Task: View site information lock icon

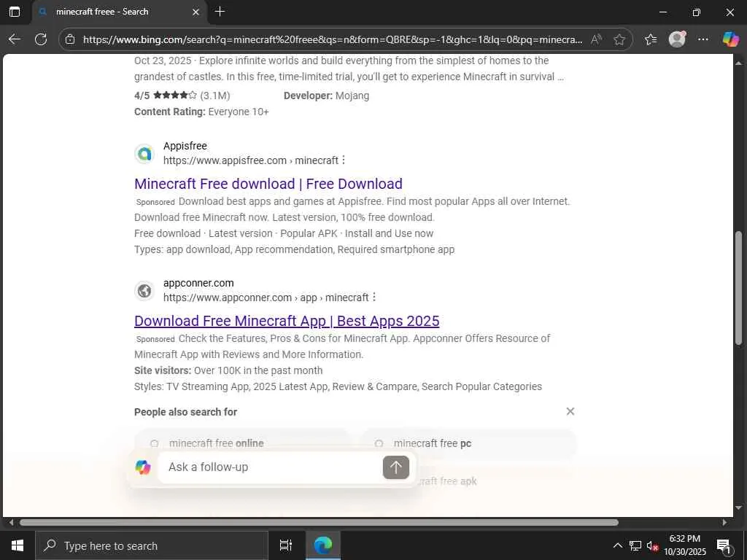Action: 70,39
